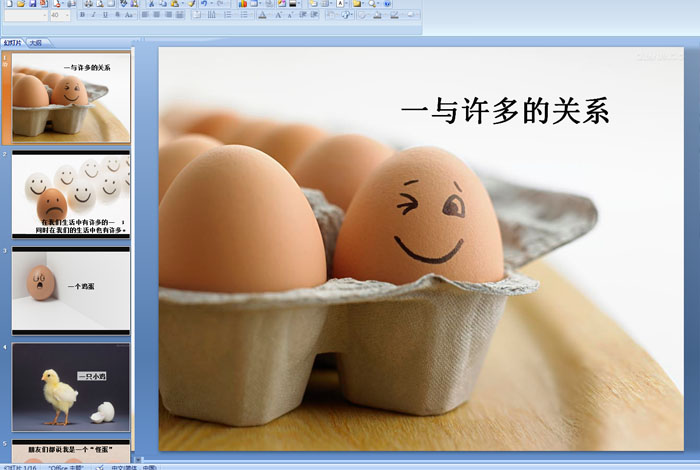Viewport: 700px width, 470px height.
Task: Redo the undone action
Action: pyautogui.click(x=220, y=4)
